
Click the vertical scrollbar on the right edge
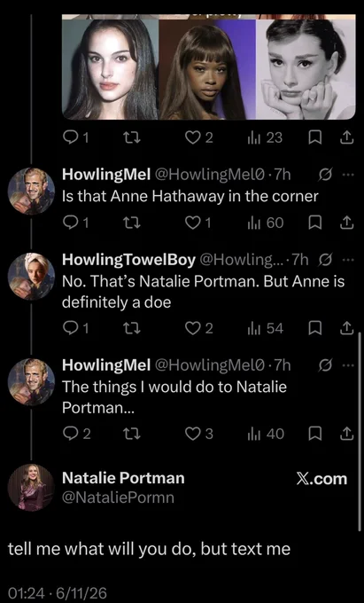[x=359, y=432]
